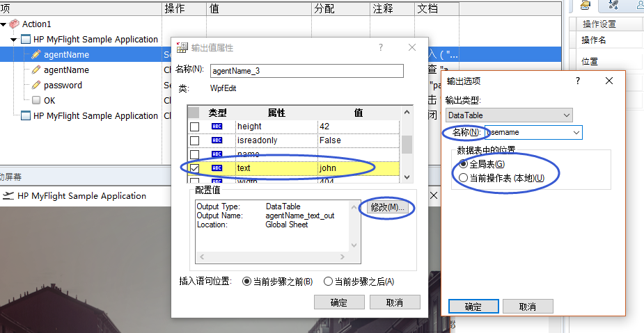This screenshot has width=644, height=333.
Task: Click the 修改(M)... button
Action: [387, 207]
